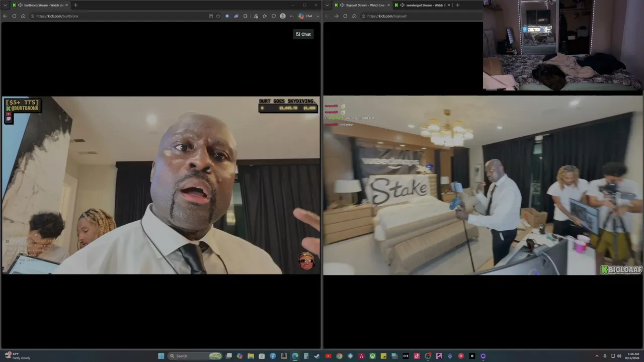Close the burtbronx Stream tab
This screenshot has height=362, width=644.
pos(67,5)
